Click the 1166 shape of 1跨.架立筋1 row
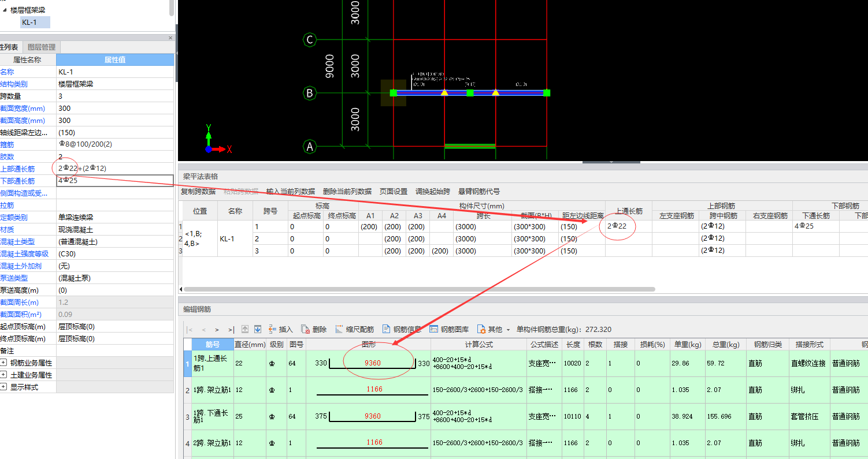Viewport: 868px width, 459px height. click(374, 389)
